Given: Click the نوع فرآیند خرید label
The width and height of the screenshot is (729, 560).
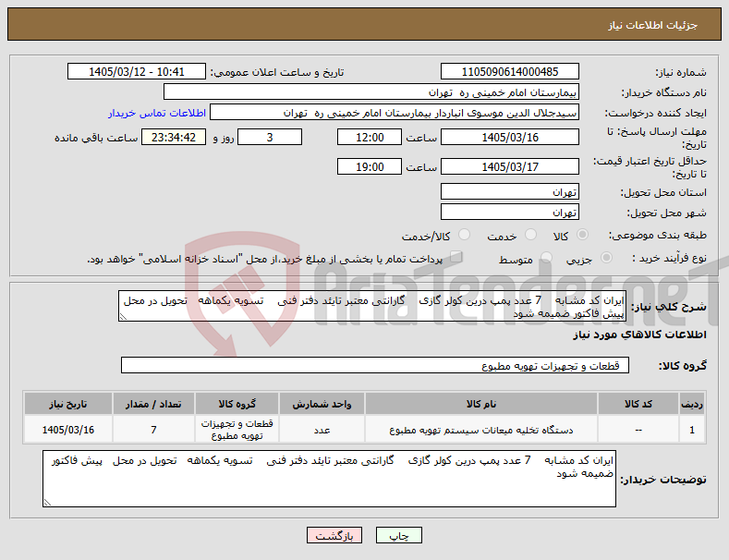Looking at the screenshot, I should (x=669, y=258).
